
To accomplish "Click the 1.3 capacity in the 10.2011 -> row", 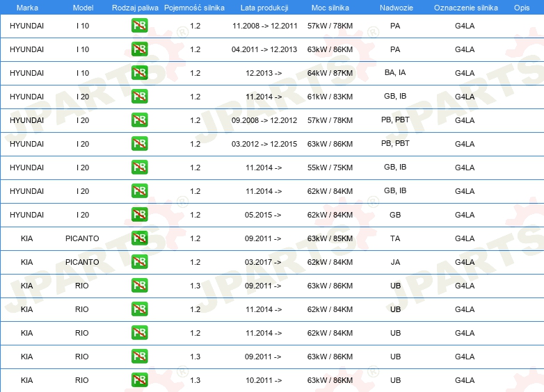I will 195,380.
